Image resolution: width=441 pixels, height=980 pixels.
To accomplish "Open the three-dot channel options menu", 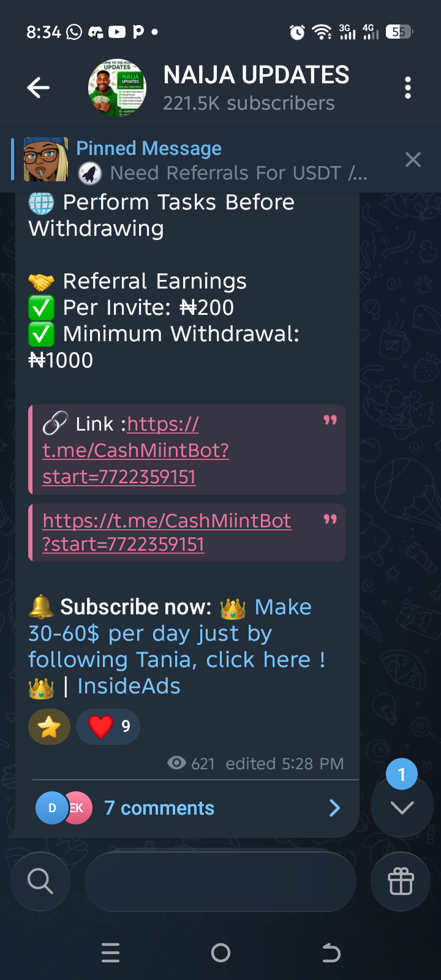I will 408,88.
